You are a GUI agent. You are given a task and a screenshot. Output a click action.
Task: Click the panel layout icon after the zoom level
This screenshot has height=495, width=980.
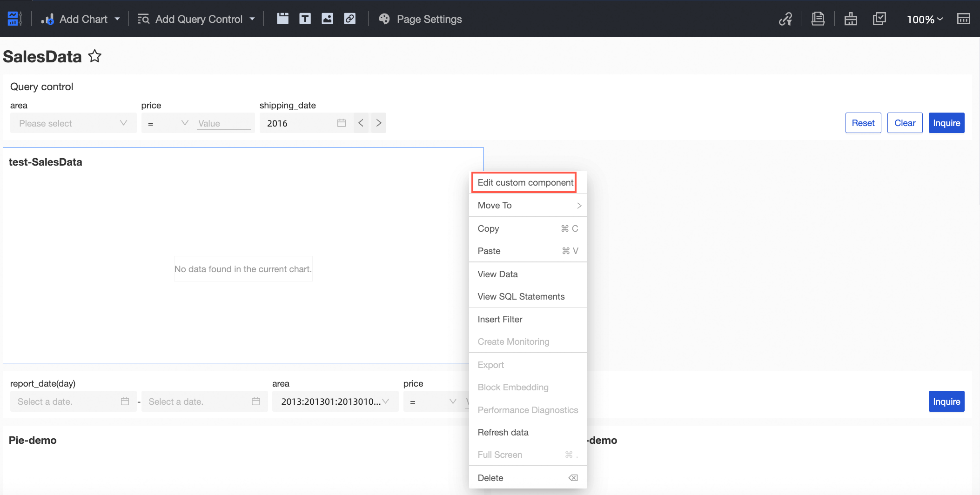click(x=963, y=19)
